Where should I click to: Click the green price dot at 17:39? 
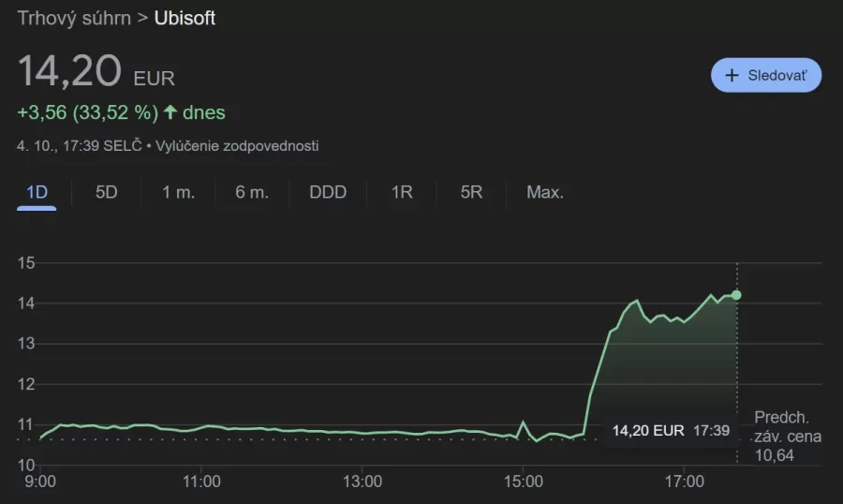tap(736, 295)
